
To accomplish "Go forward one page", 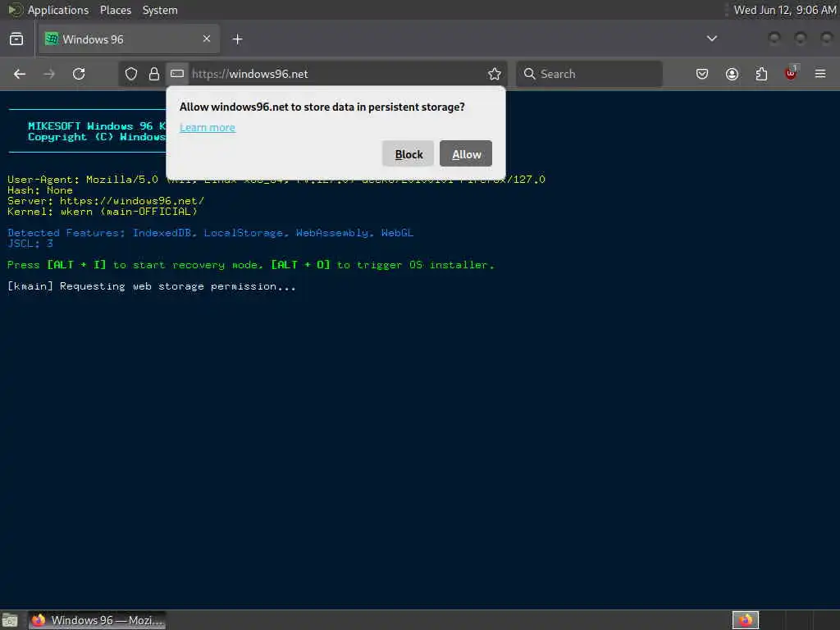I will (49, 74).
